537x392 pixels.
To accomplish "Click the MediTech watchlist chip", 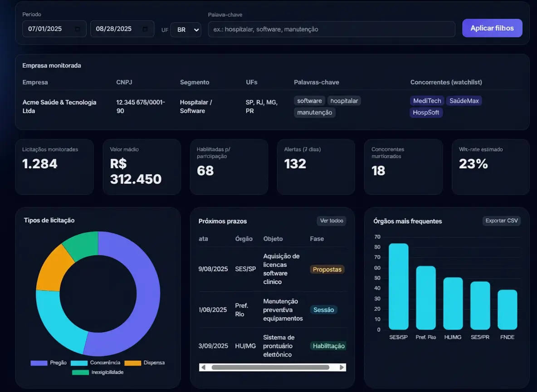I will [x=427, y=100].
